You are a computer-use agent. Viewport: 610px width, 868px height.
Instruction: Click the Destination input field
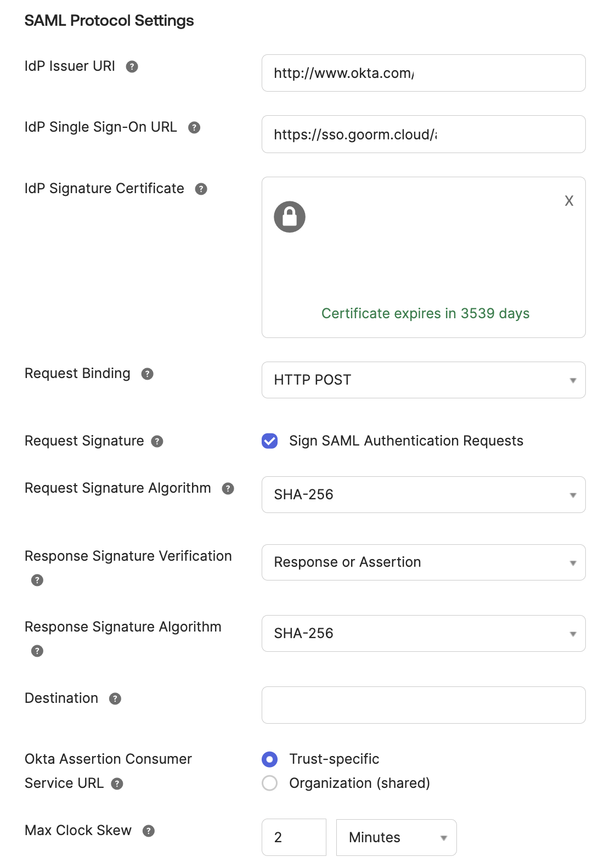click(x=423, y=704)
